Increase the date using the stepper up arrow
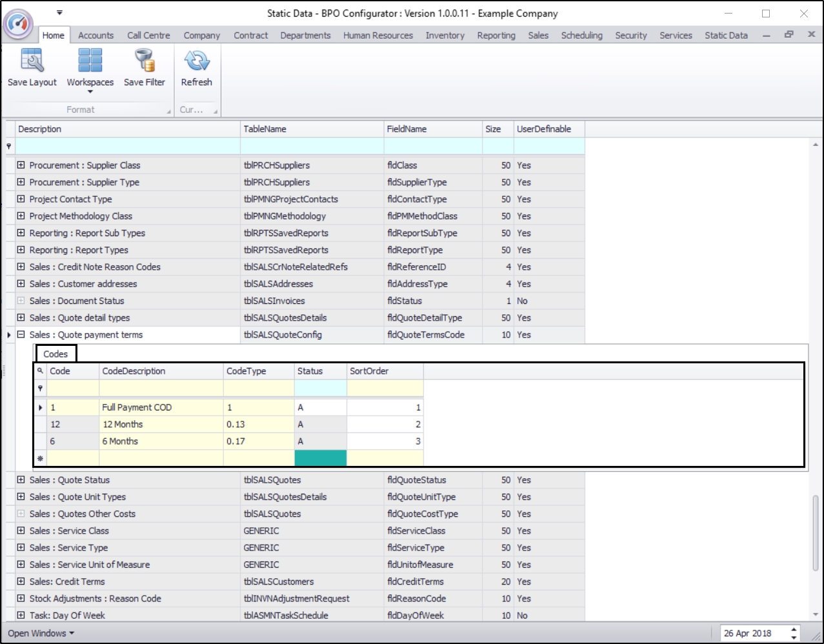Screen dimensions: 824x644 794,629
